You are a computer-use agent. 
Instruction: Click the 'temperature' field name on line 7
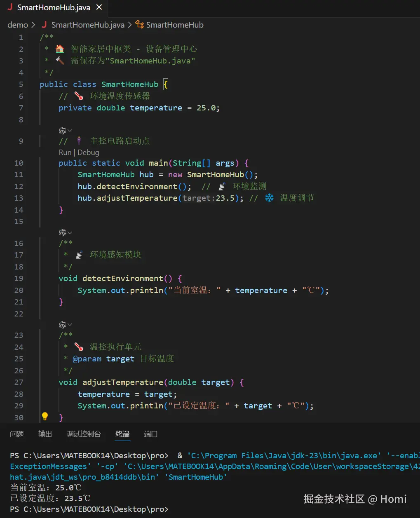click(156, 108)
